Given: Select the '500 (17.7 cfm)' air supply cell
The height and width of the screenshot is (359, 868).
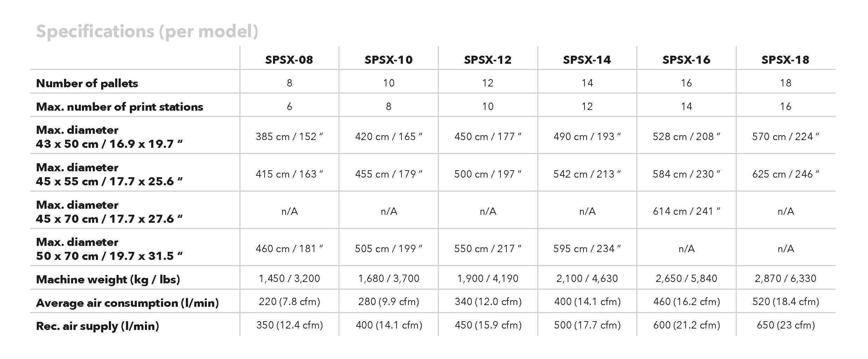Looking at the screenshot, I should click(587, 325).
